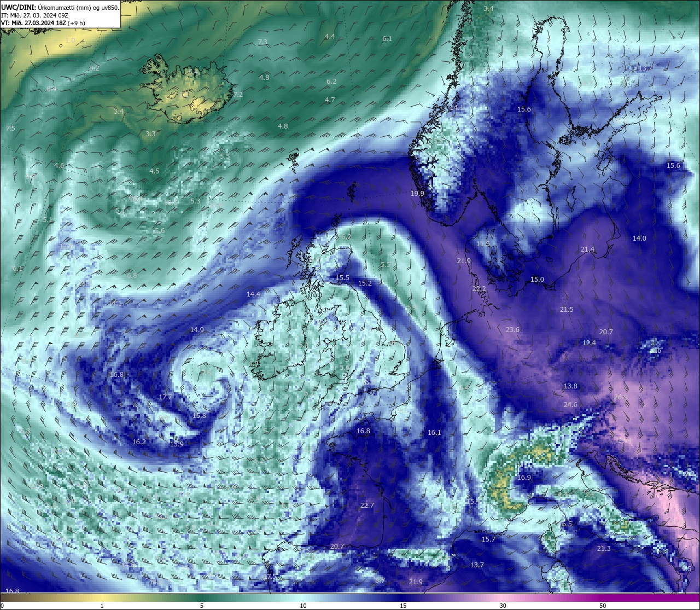Screen dimensions: 700x610
Task: Click the 16.9 value label
Action: 524,478
